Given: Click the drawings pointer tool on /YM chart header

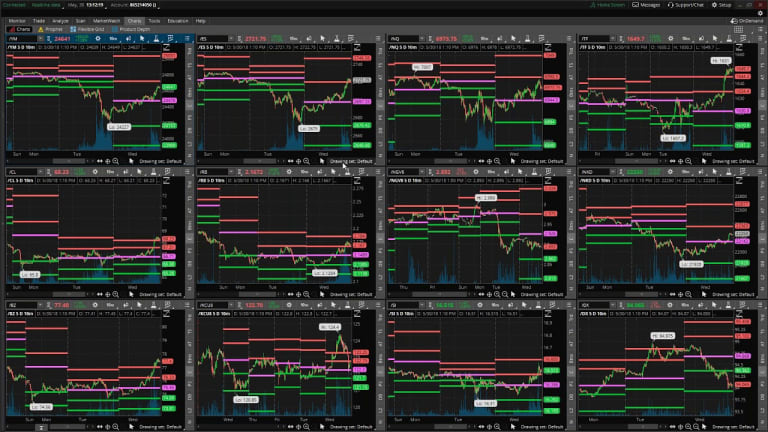Looking at the screenshot, I should (x=142, y=38).
